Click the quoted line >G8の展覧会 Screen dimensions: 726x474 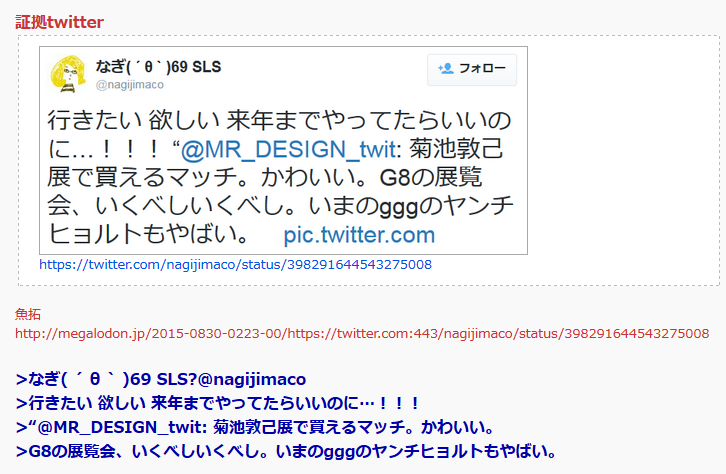[286, 451]
